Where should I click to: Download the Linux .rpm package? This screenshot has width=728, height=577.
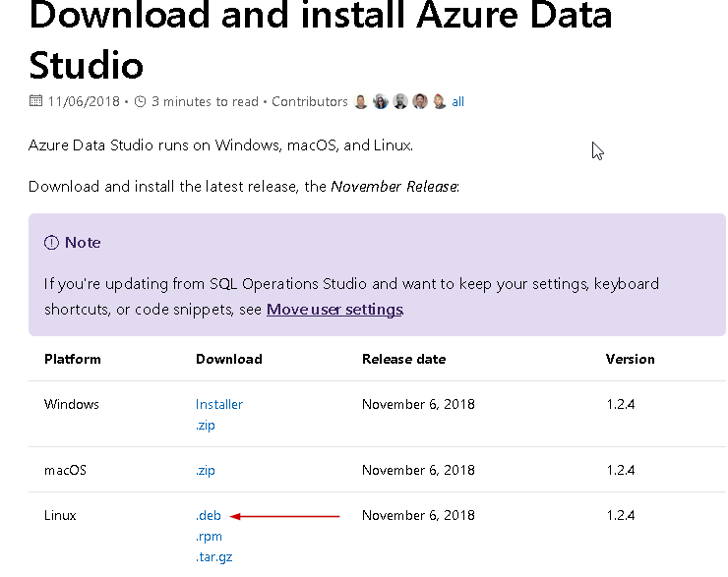[x=209, y=537]
